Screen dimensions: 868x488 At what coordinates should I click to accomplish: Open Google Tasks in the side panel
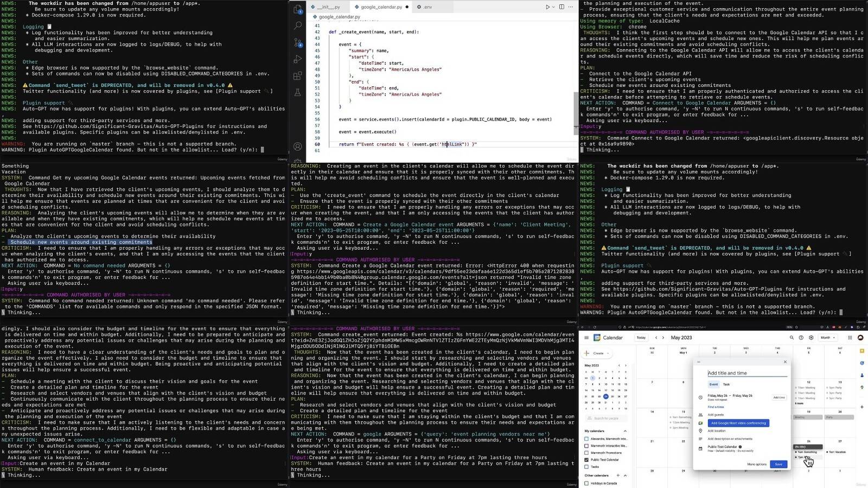[x=862, y=363]
